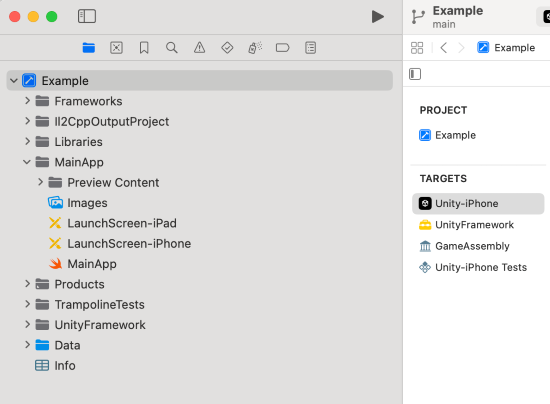Screen dimensions: 550x404
Task: Click the Example breadcrumb in jump bar
Action: pos(506,48)
